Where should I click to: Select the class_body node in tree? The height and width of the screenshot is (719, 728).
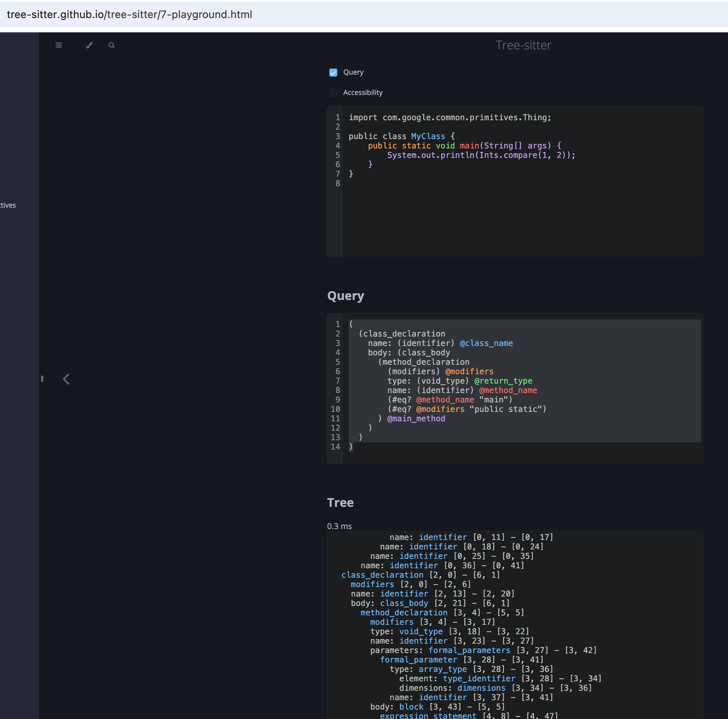click(404, 603)
